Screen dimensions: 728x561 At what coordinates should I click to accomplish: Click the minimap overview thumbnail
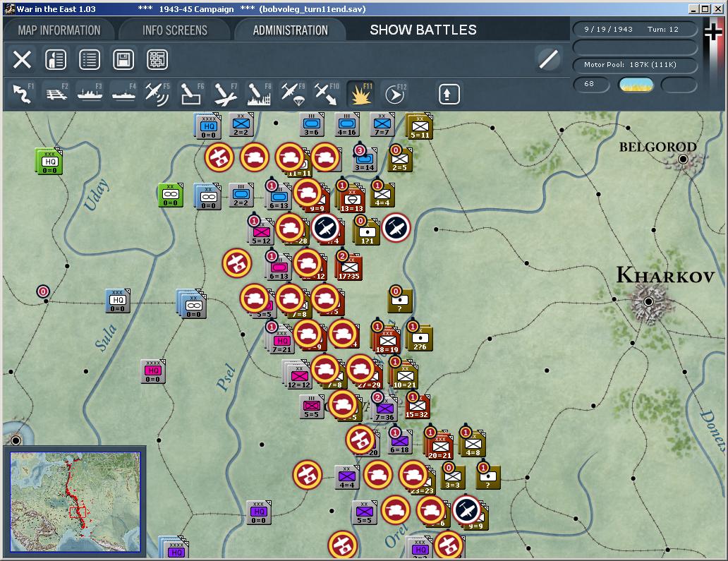(75, 502)
